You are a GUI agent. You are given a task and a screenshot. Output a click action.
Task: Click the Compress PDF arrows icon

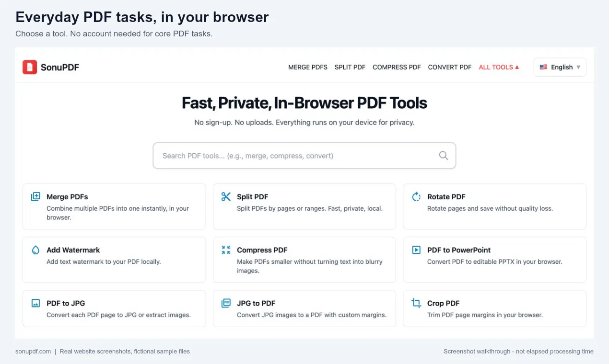(226, 250)
